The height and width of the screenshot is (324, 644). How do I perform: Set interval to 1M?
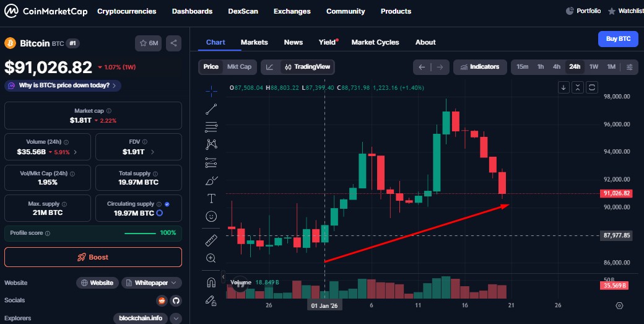coord(612,67)
